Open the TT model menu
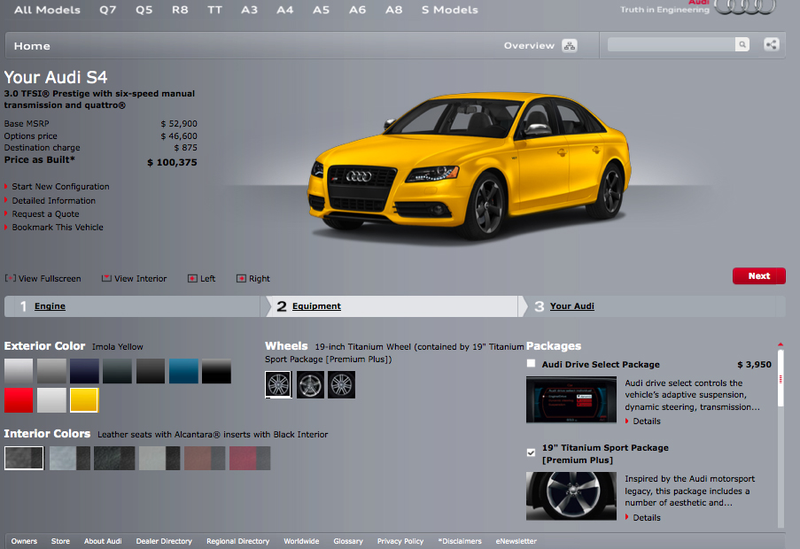The width and height of the screenshot is (800, 549). 214,10
